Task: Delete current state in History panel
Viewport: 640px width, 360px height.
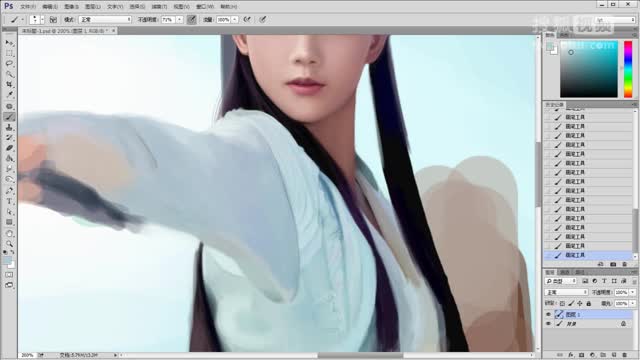Action: point(624,264)
